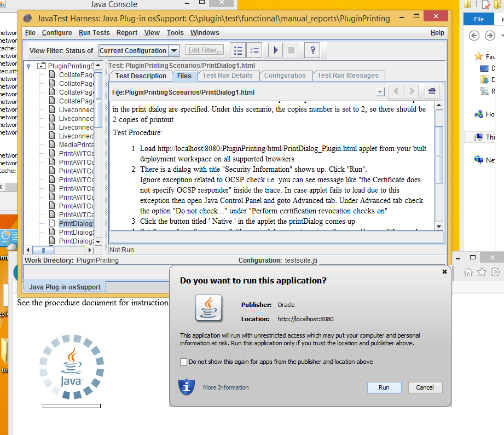This screenshot has width=504, height=435.
Task: Click the Java loading logo on the page
Action: click(x=71, y=367)
